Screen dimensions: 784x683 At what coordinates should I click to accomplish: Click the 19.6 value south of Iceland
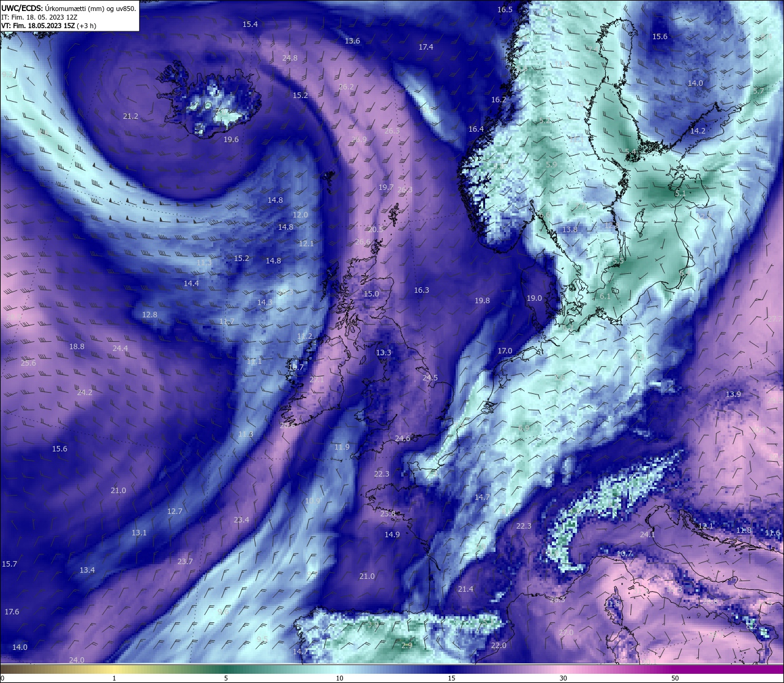[x=231, y=140]
